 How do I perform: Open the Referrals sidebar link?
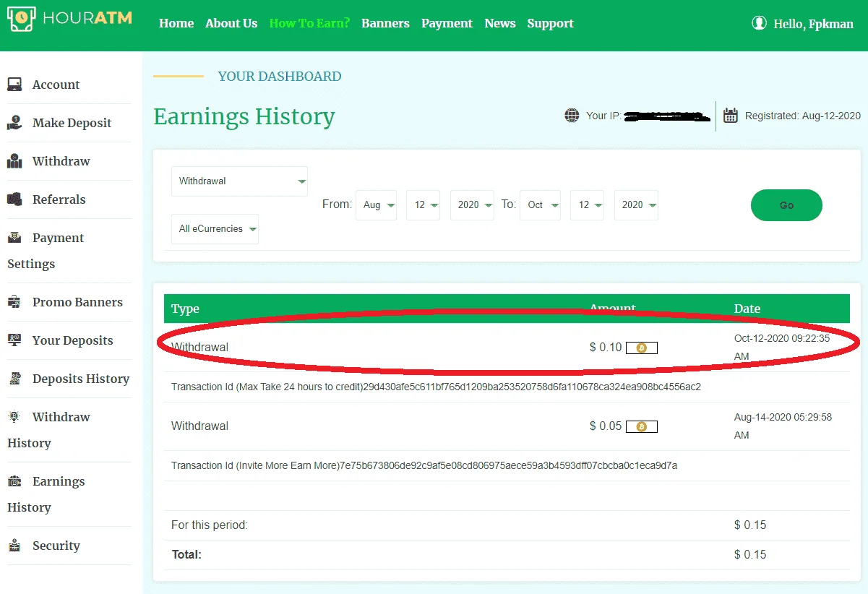pos(59,199)
